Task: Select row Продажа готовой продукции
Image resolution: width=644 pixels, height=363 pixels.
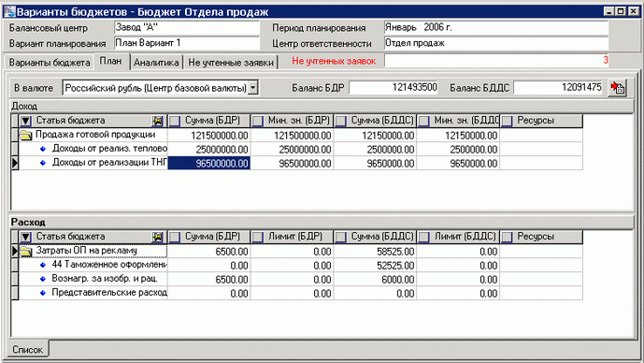Action: (x=296, y=136)
